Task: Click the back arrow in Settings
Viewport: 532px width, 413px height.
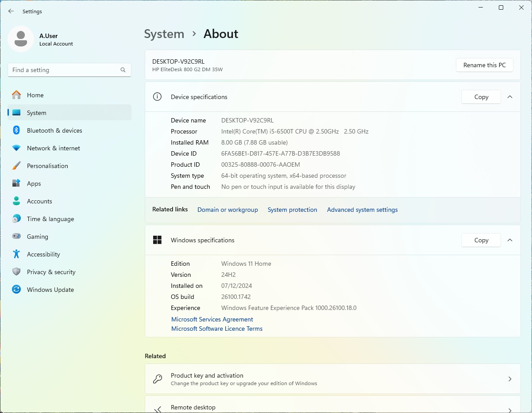Action: pos(11,11)
